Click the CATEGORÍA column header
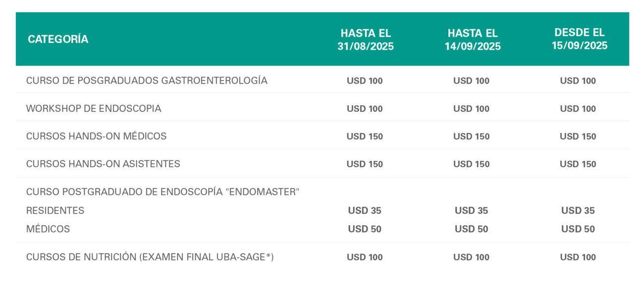 58,39
